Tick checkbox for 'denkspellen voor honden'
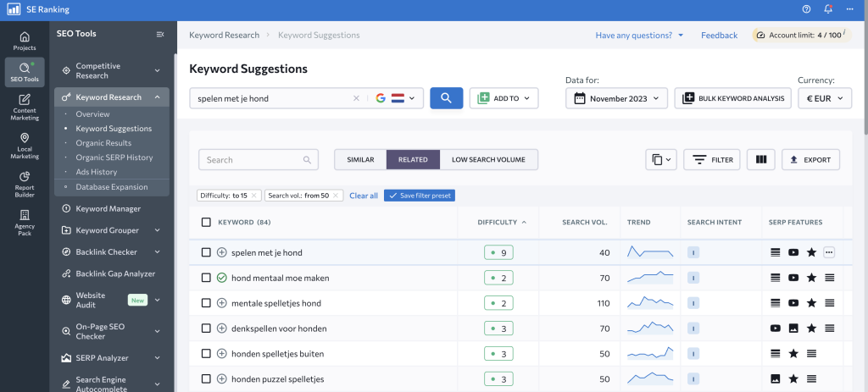 pos(206,329)
